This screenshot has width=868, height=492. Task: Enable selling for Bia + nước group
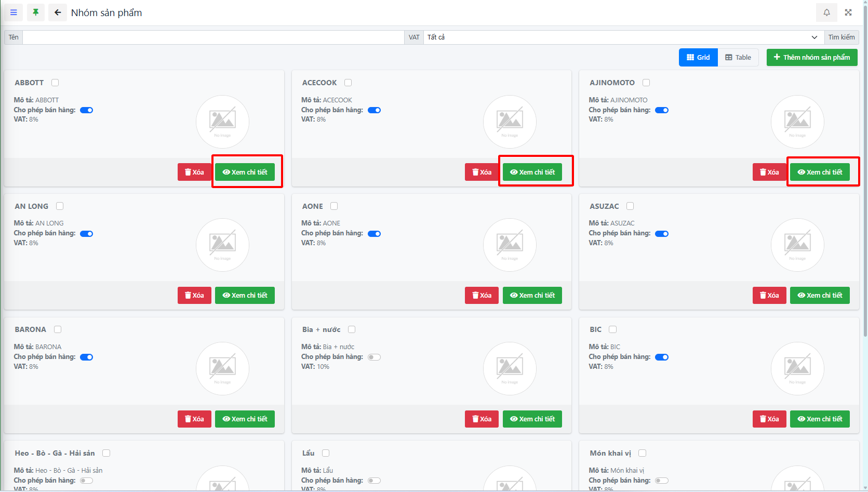pos(374,357)
